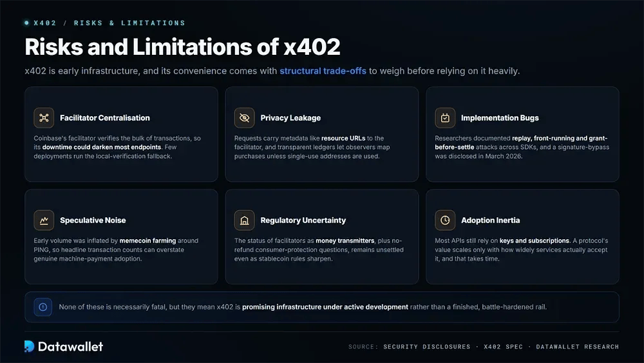Click the Datawallet logo icon
Image resolution: width=644 pixels, height=363 pixels.
(29, 346)
